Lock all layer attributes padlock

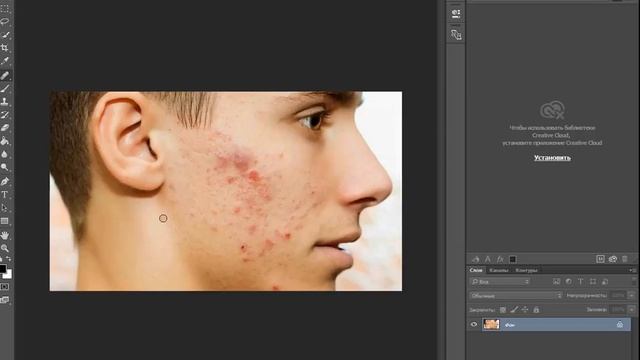click(x=536, y=310)
